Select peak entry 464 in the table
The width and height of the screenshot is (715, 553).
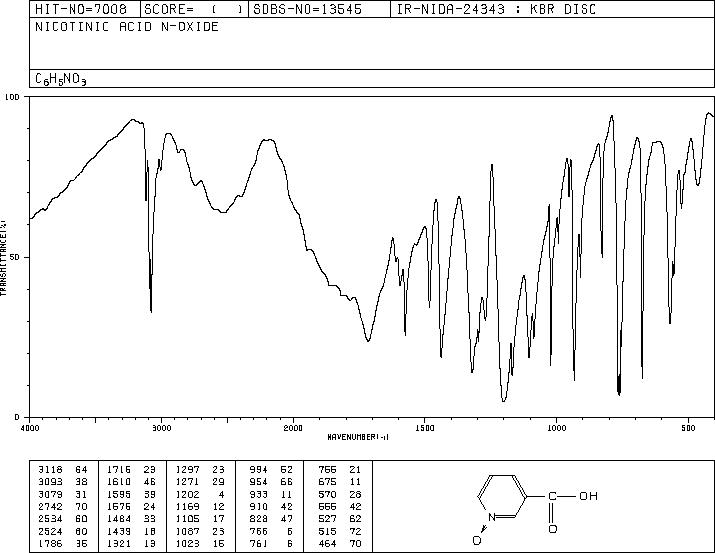pyautogui.click(x=327, y=543)
